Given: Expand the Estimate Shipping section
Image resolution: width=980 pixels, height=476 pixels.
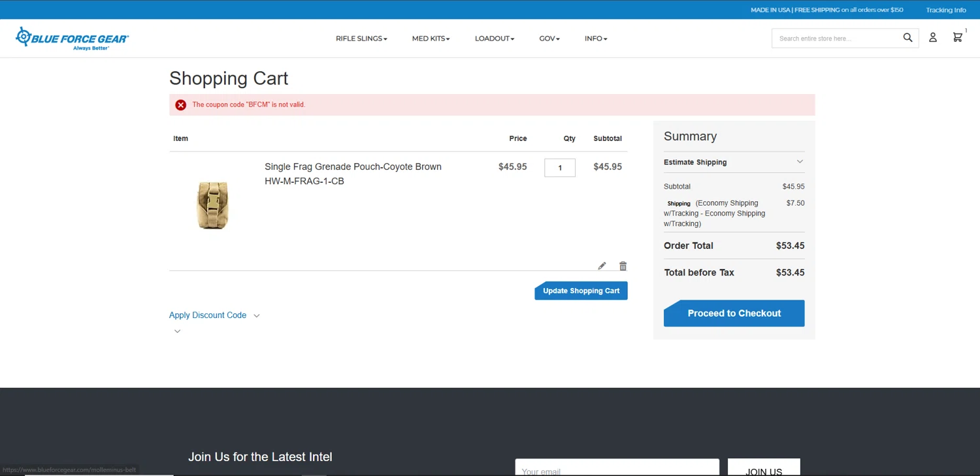Looking at the screenshot, I should (x=734, y=162).
